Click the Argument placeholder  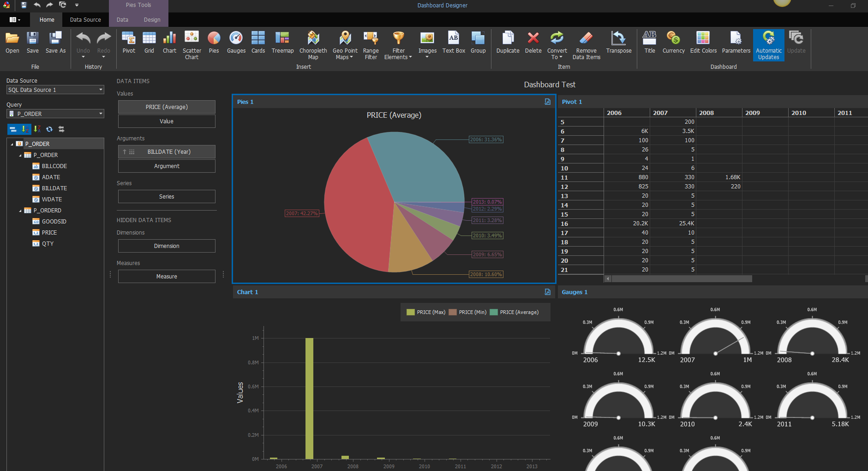click(x=167, y=166)
